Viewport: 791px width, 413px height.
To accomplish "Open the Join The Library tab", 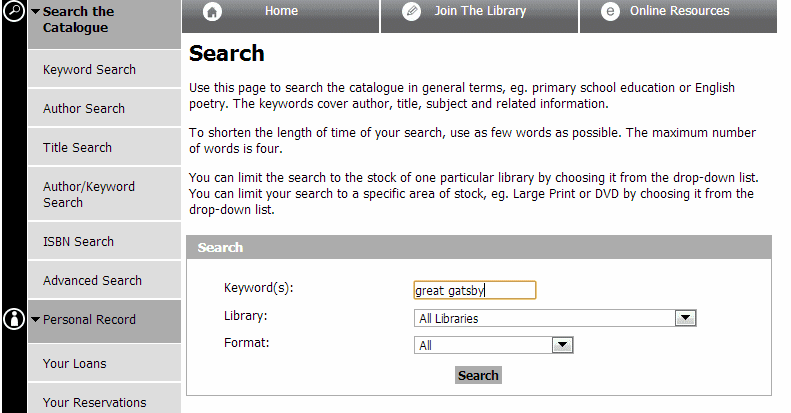I will 480,11.
